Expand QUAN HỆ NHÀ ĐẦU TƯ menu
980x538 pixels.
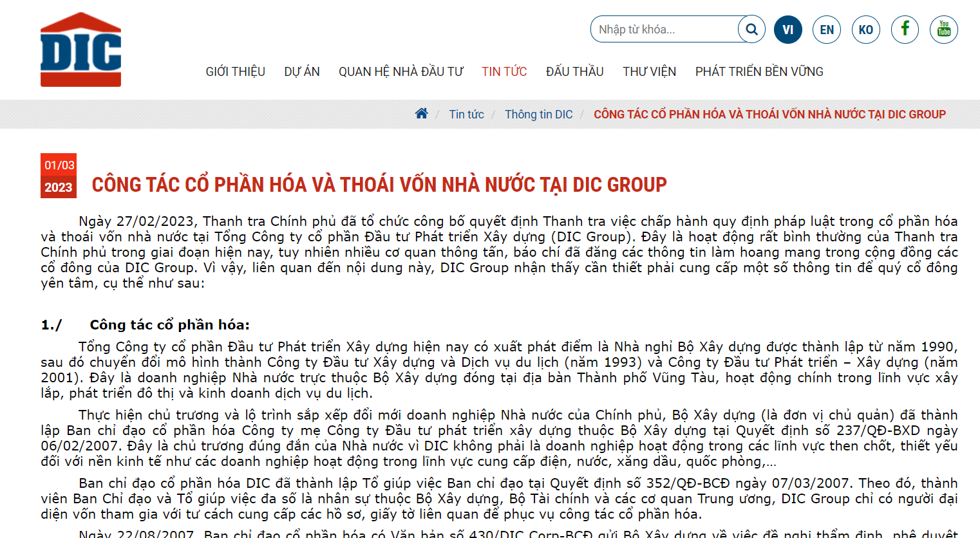400,71
